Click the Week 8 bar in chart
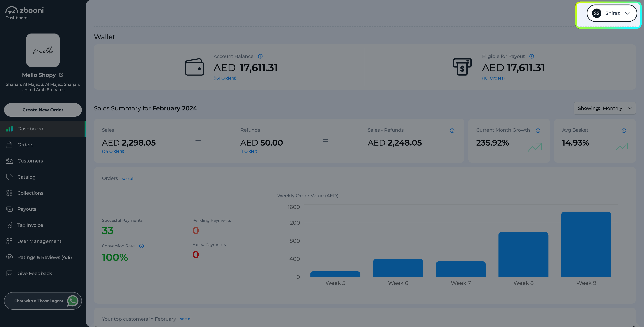Image resolution: width=644 pixels, height=327 pixels. pos(523,254)
